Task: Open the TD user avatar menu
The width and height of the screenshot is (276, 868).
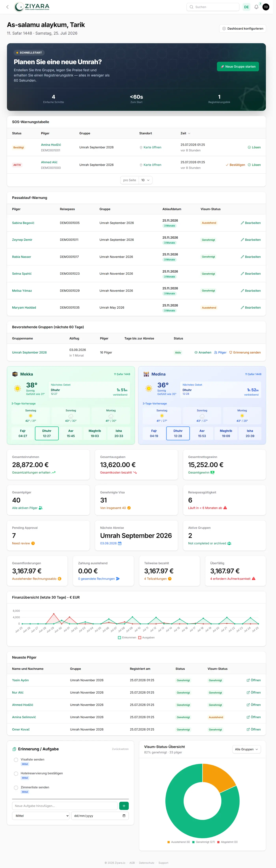Action: coord(266,7)
